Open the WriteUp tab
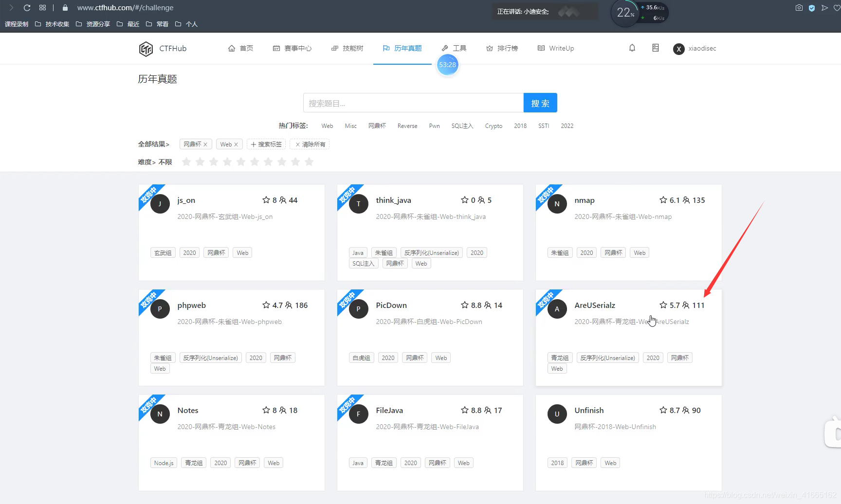The image size is (841, 504). pos(556,48)
